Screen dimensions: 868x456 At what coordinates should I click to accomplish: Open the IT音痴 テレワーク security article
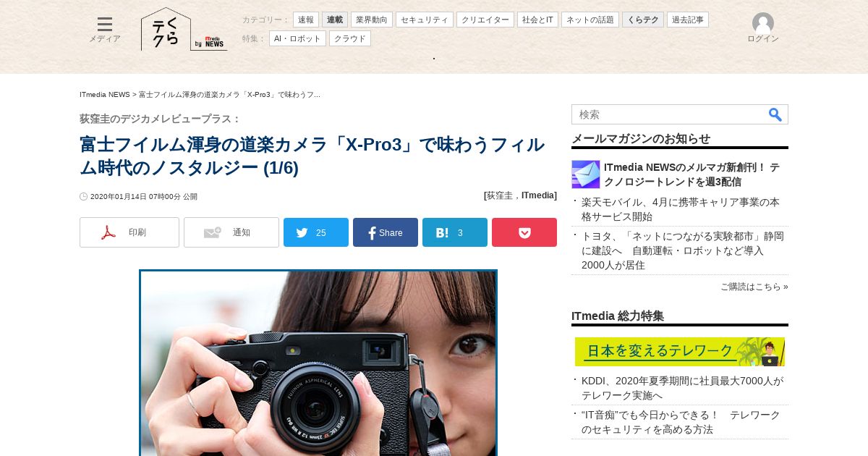[681, 422]
